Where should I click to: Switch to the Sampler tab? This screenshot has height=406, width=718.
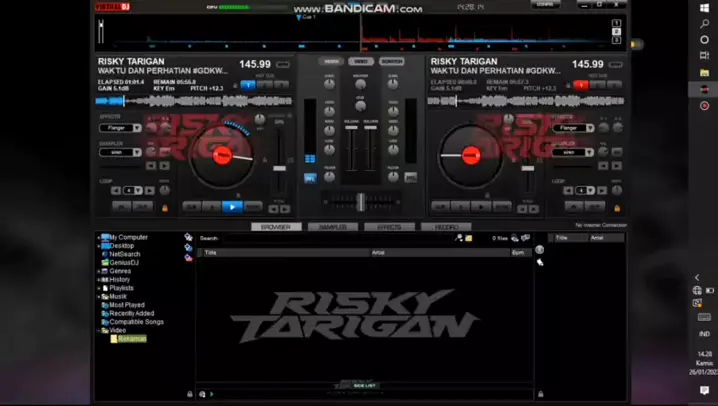point(333,227)
